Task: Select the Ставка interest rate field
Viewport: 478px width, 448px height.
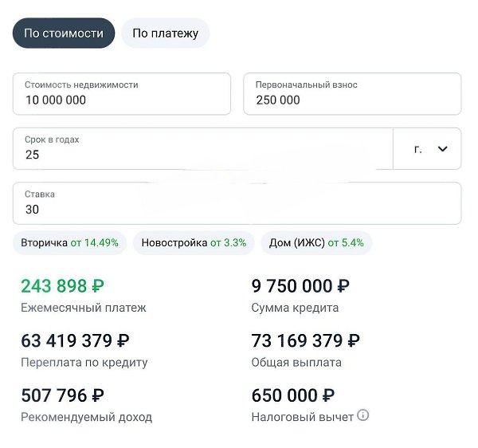Action: 237,203
